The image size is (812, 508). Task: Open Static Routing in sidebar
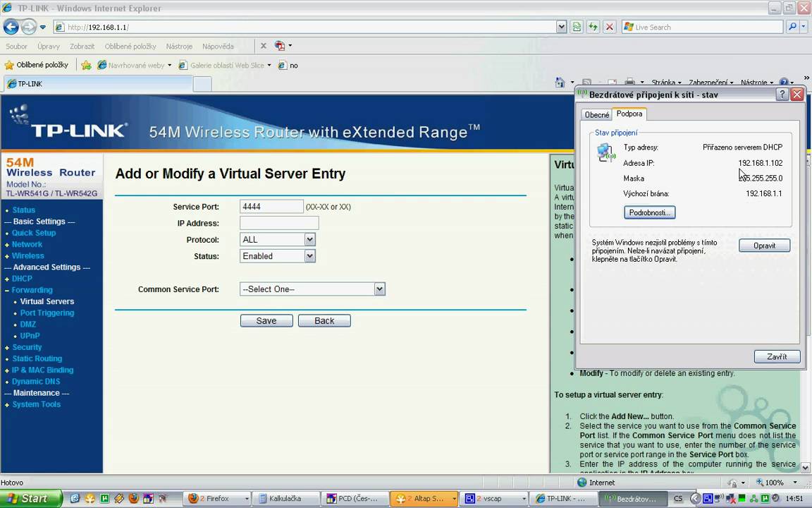pos(37,358)
